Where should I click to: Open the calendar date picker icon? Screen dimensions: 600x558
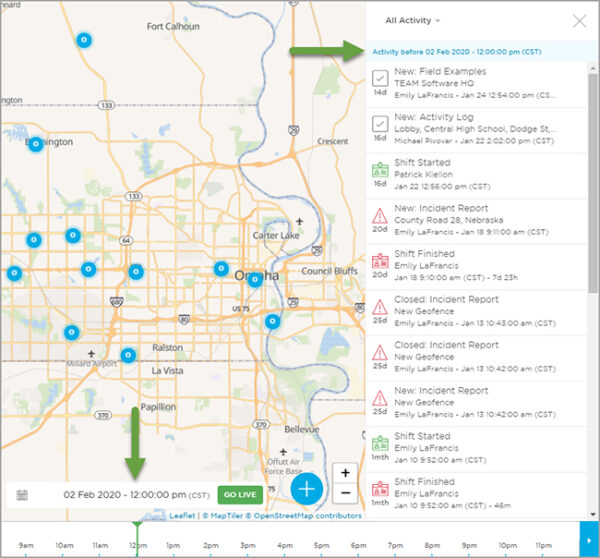pos(22,495)
